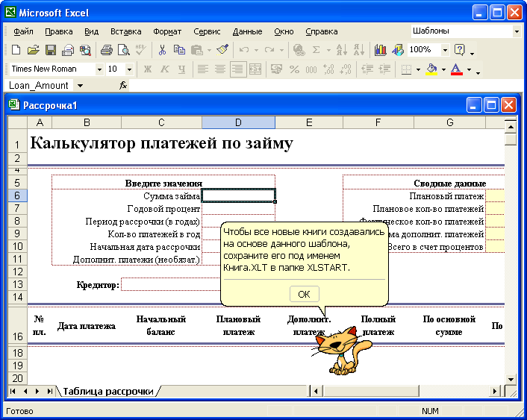The height and width of the screenshot is (420, 527).
Task: Click the Redo arrow icon
Action: click(x=269, y=50)
